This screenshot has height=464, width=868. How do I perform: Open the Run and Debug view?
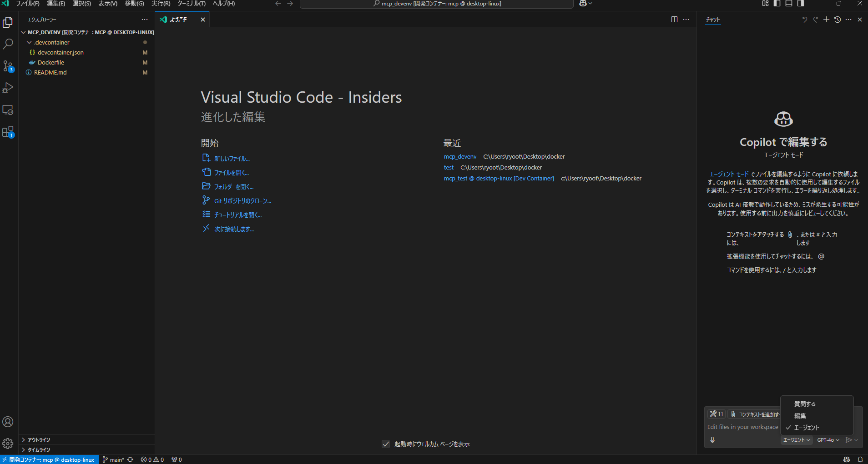coord(8,88)
